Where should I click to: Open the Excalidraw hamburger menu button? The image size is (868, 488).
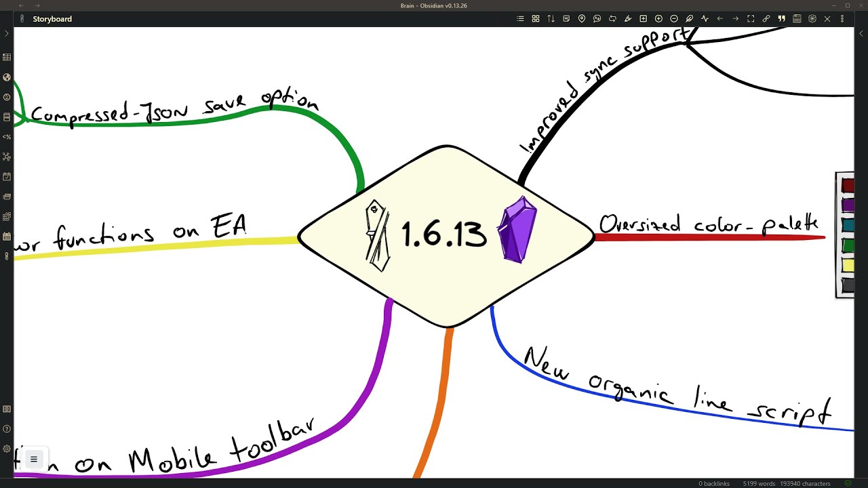click(34, 459)
